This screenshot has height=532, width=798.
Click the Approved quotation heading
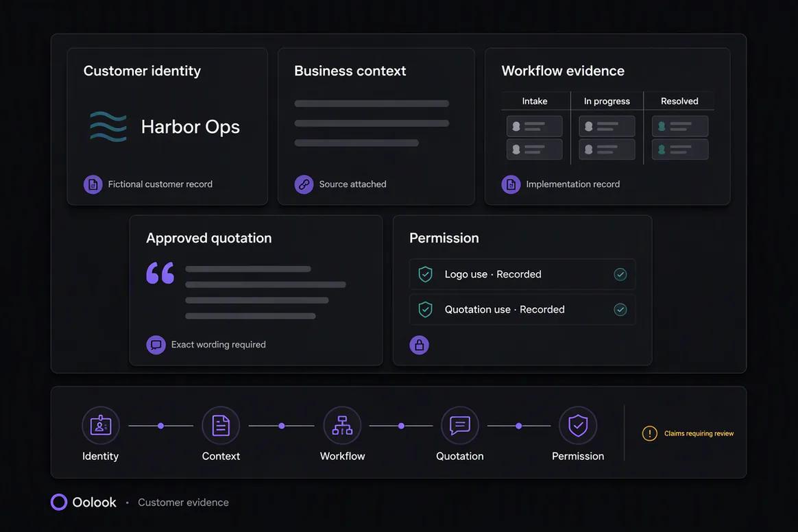[x=208, y=239]
